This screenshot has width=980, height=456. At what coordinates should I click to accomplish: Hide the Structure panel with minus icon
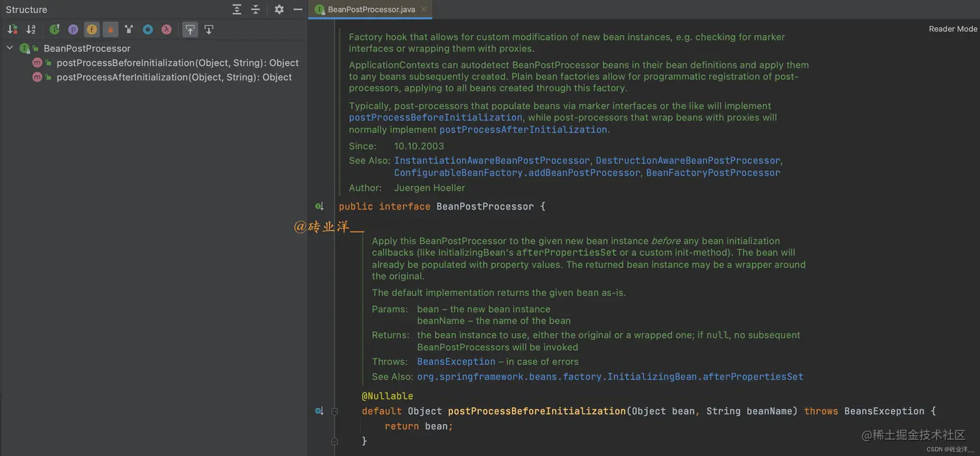point(298,9)
